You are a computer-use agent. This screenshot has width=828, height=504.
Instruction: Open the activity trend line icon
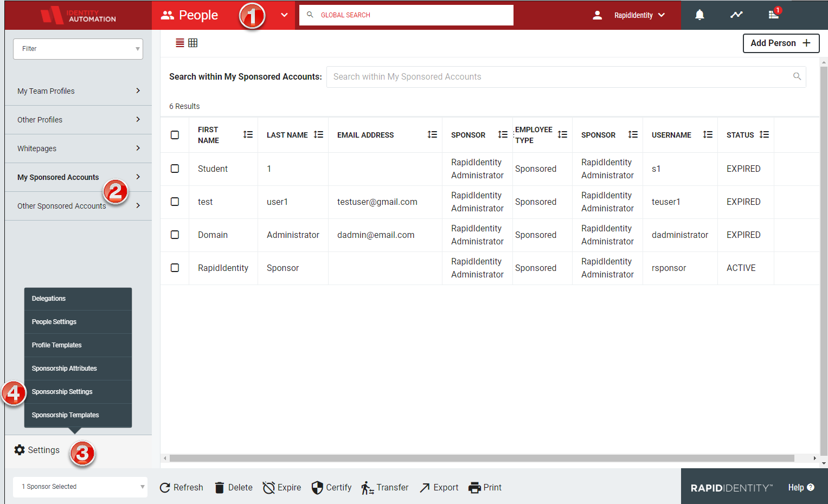click(x=736, y=15)
